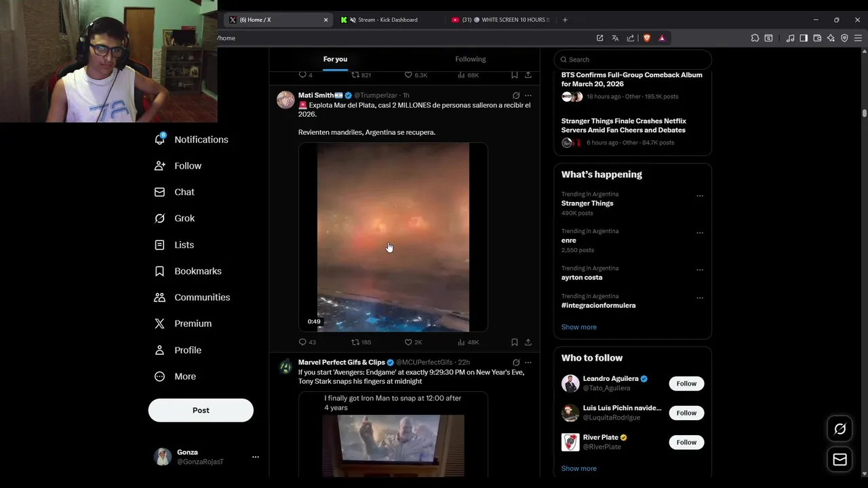
Task: Open more options for enre trend
Action: [x=700, y=233]
